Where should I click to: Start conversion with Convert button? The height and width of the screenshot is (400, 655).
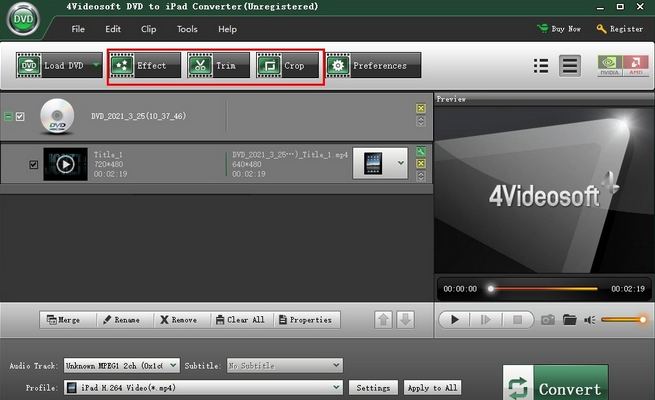[556, 383]
